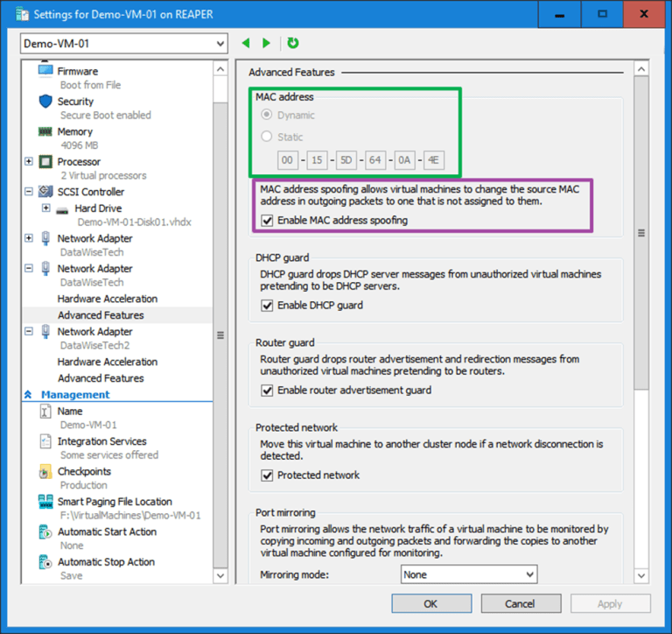Open Smart Paging File Location icon
Image resolution: width=672 pixels, height=634 pixels.
pos(45,502)
